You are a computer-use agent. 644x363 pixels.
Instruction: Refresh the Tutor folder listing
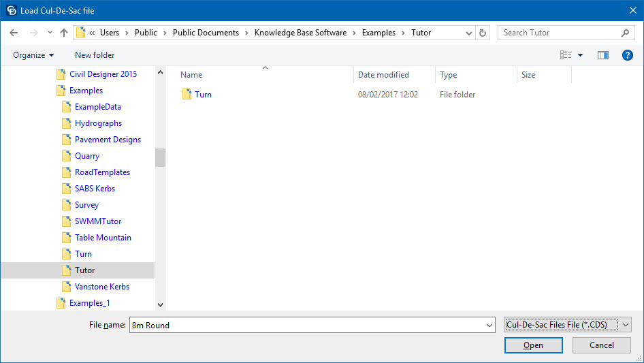(483, 33)
